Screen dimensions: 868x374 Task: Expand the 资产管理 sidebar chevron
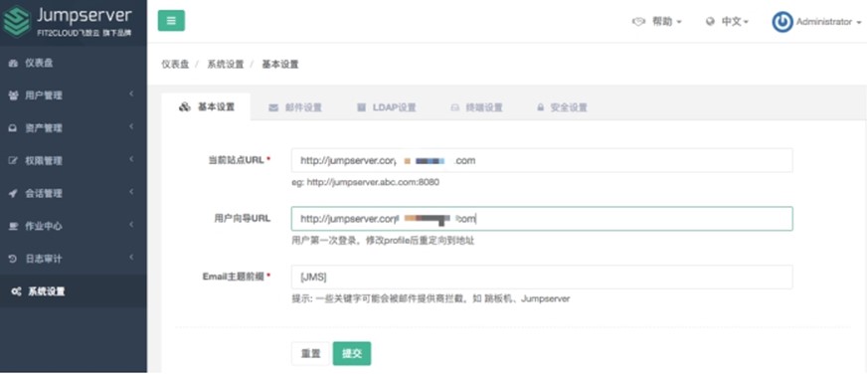131,127
